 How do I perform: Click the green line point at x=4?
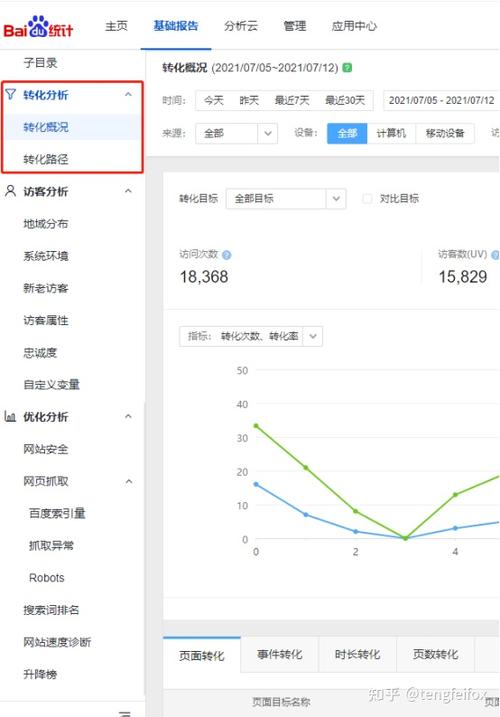pyautogui.click(x=455, y=494)
